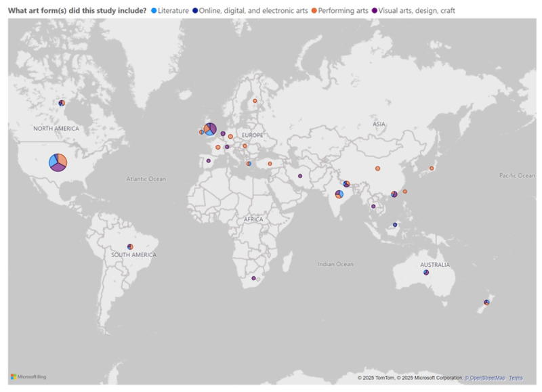
Task: Click the orange marker over Turkey
Action: tap(270, 163)
